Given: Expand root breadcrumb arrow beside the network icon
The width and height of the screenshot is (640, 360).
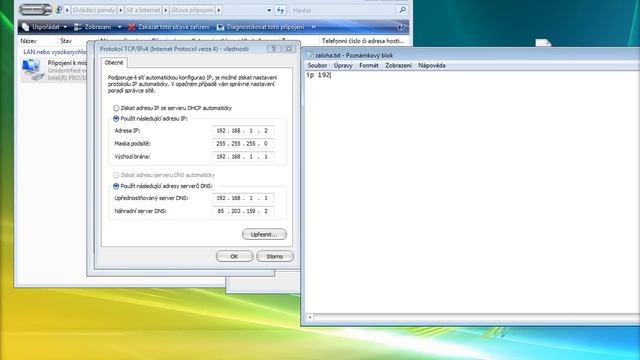Looking at the screenshot, I should (x=67, y=10).
